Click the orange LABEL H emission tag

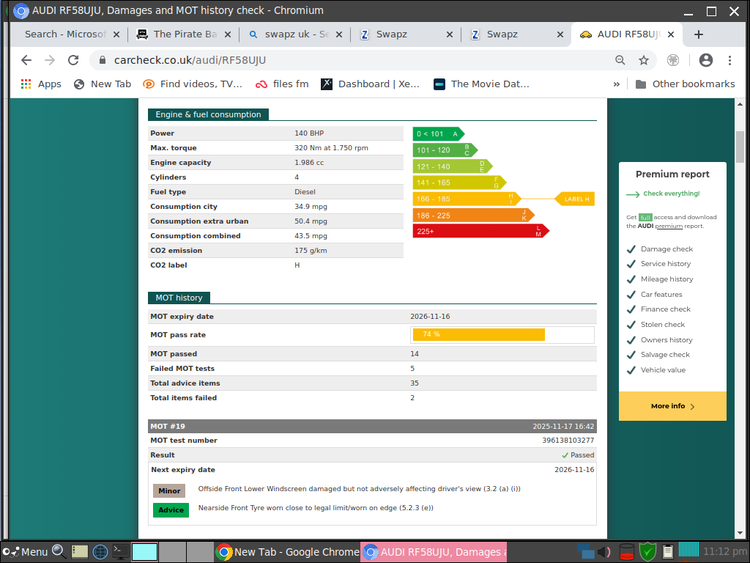[x=575, y=199]
